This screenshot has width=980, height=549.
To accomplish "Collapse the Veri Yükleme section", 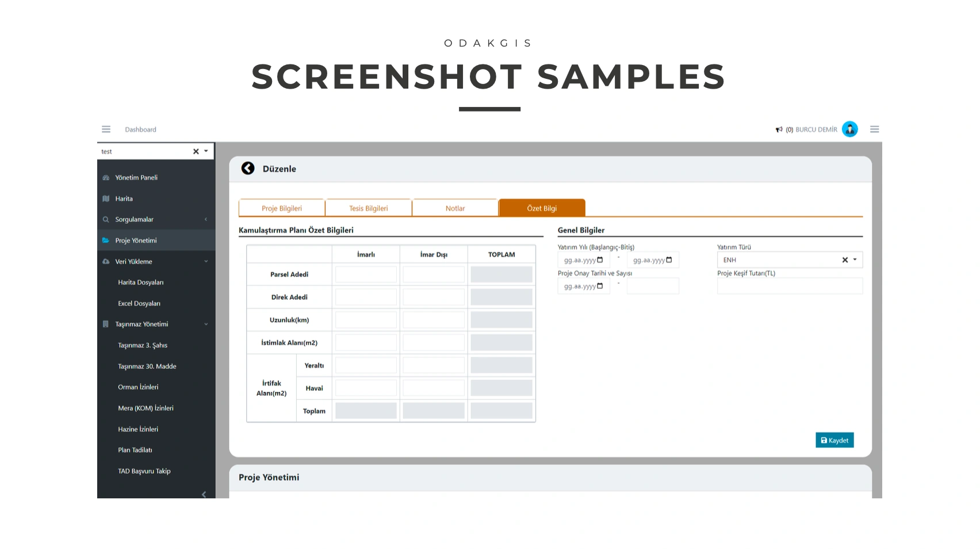I will click(206, 261).
